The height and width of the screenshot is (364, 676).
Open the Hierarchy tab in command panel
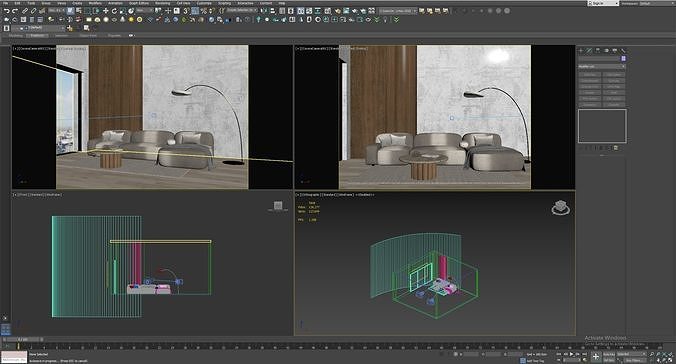coord(598,50)
